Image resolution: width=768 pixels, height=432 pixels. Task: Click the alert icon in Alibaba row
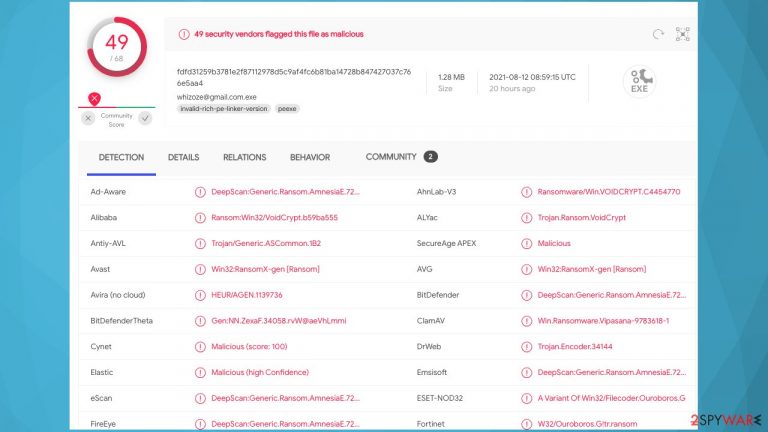coord(200,218)
